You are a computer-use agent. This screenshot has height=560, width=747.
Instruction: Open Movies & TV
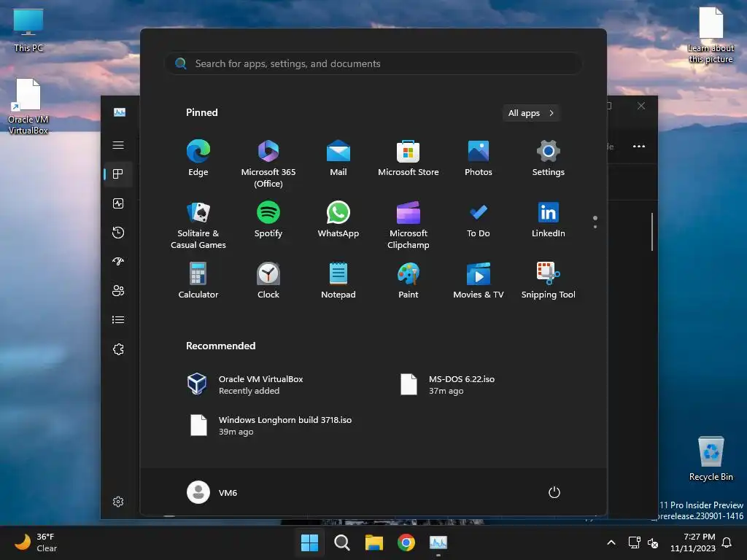(x=479, y=281)
